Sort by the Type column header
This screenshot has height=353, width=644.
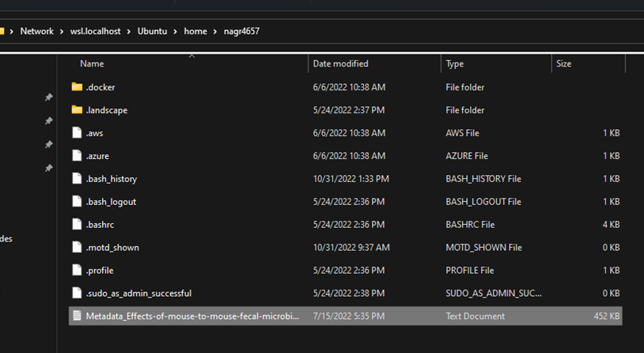point(455,63)
